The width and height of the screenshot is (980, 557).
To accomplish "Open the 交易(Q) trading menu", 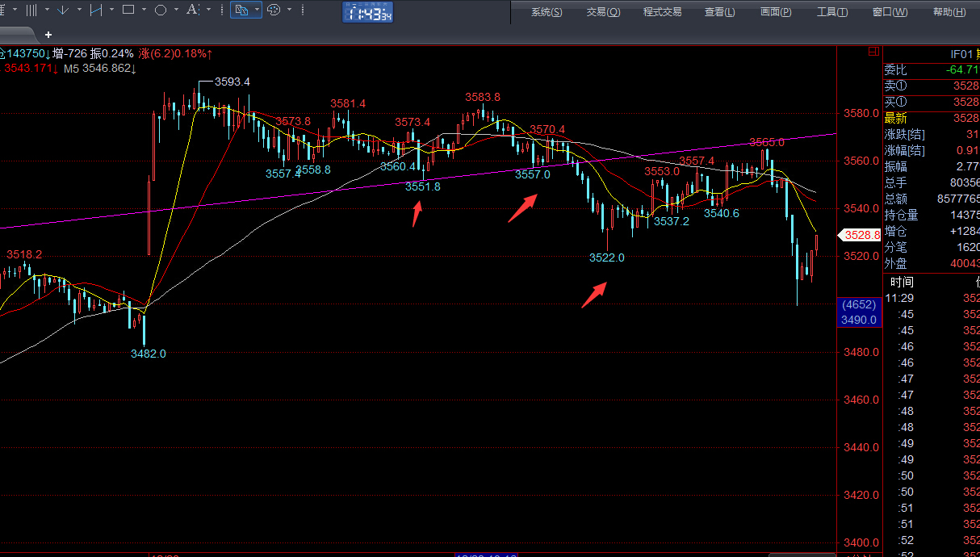I will point(603,12).
